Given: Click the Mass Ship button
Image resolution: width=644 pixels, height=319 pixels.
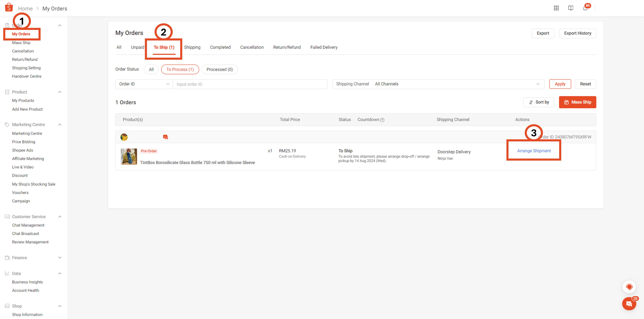Looking at the screenshot, I should tap(577, 102).
